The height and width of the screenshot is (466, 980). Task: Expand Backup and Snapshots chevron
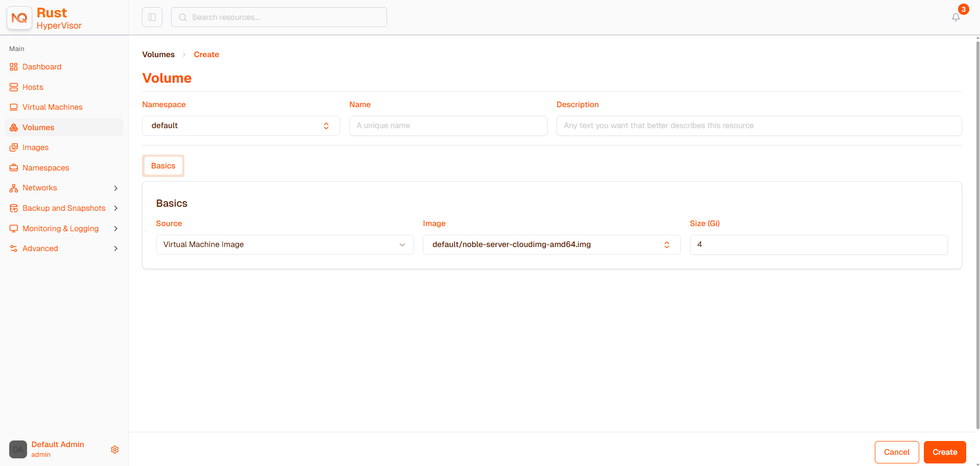(x=116, y=208)
